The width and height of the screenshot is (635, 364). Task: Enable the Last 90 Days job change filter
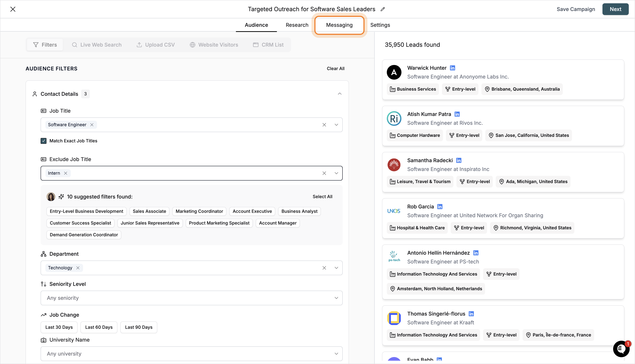(x=138, y=327)
